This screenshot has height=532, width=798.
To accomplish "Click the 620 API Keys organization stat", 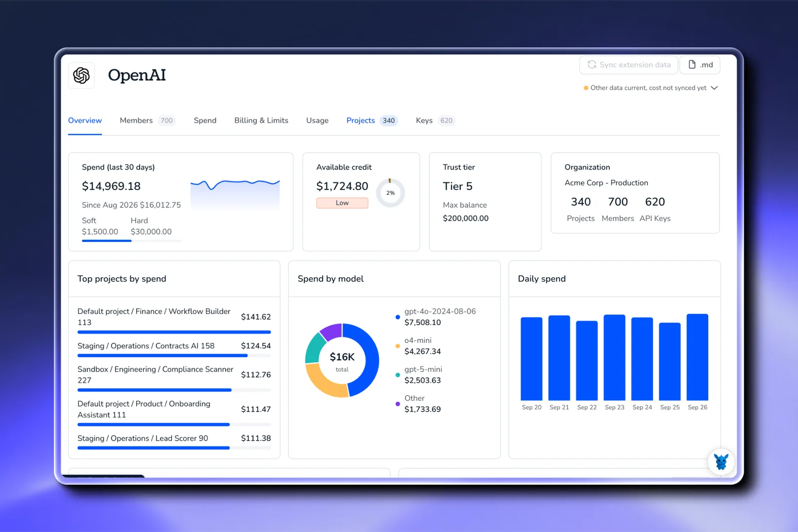I will pyautogui.click(x=655, y=209).
